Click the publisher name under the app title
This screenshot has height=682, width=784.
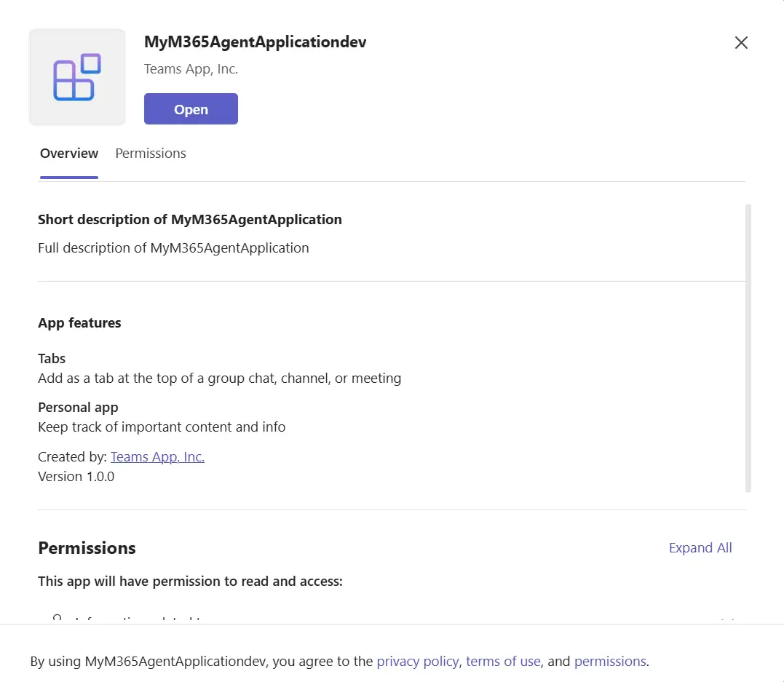191,68
